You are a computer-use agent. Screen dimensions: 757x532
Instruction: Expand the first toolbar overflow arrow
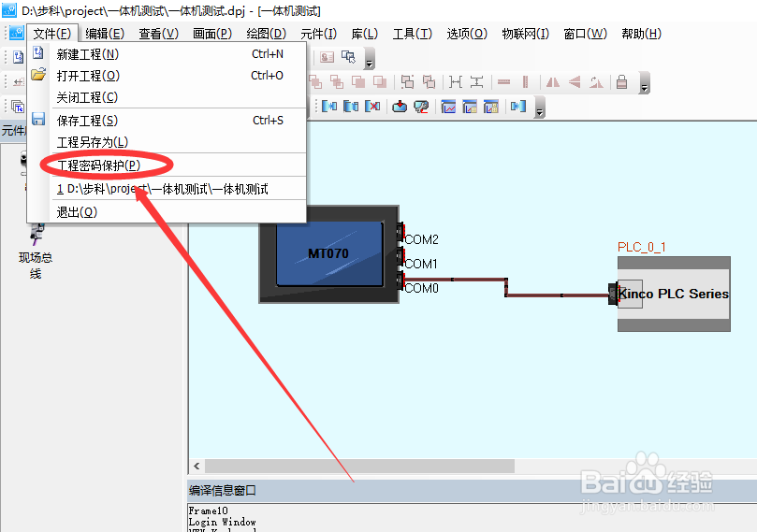tap(370, 59)
